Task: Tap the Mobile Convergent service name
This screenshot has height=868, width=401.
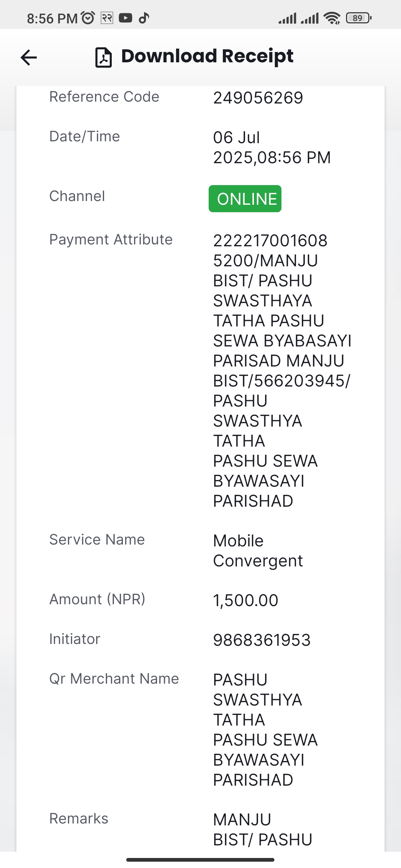Action: [x=258, y=551]
